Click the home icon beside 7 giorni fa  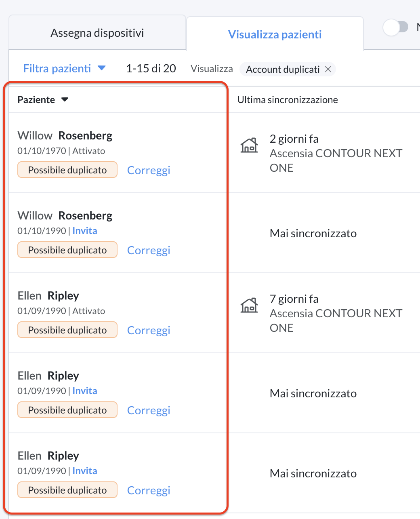249,305
